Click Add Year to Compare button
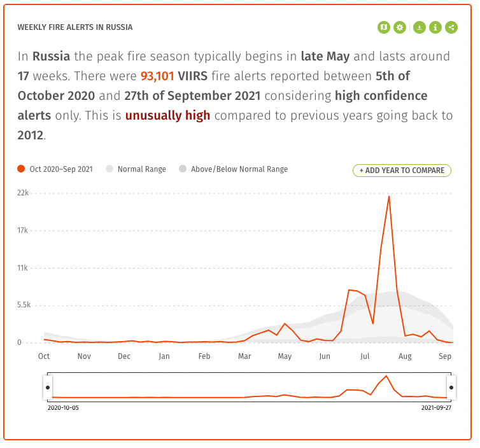Image resolution: width=480 pixels, height=448 pixels. [402, 171]
